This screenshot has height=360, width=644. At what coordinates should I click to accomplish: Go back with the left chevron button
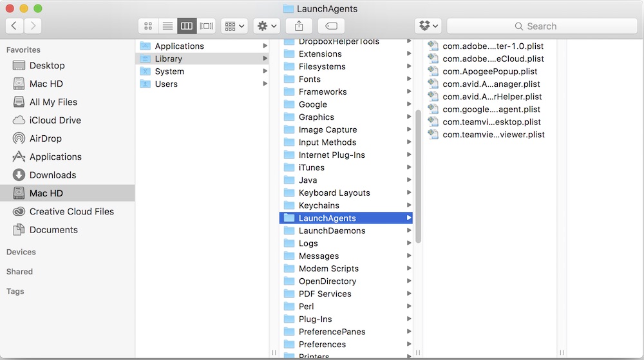pyautogui.click(x=14, y=26)
